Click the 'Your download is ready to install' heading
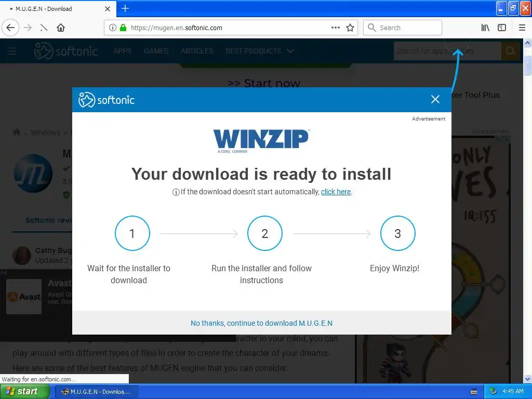Screen dimensions: 532x399 261,174
